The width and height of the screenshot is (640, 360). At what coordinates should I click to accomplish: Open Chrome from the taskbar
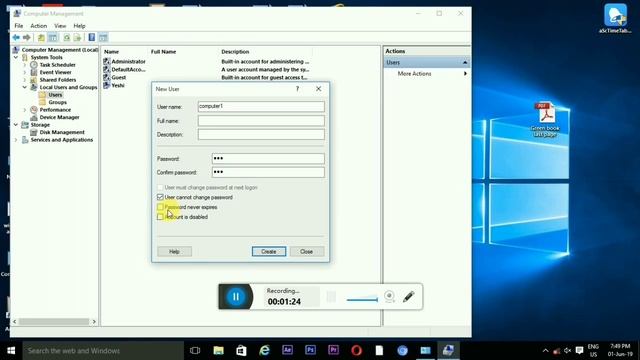(x=402, y=350)
